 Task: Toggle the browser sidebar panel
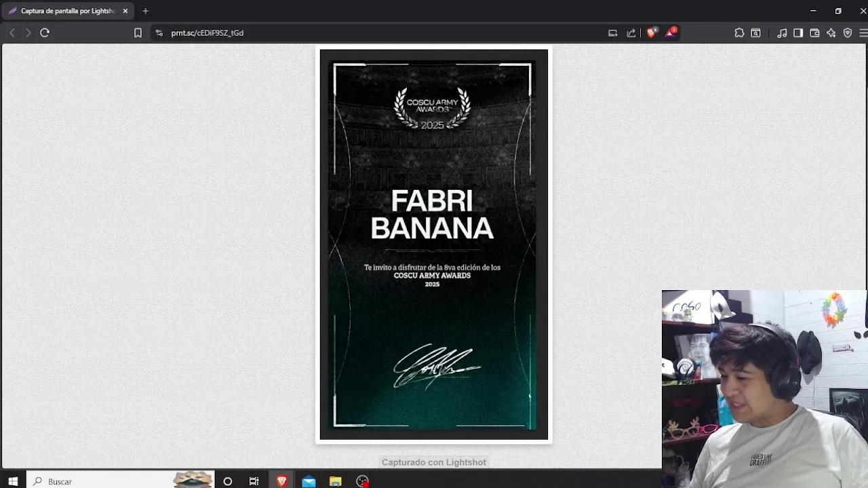pos(798,33)
